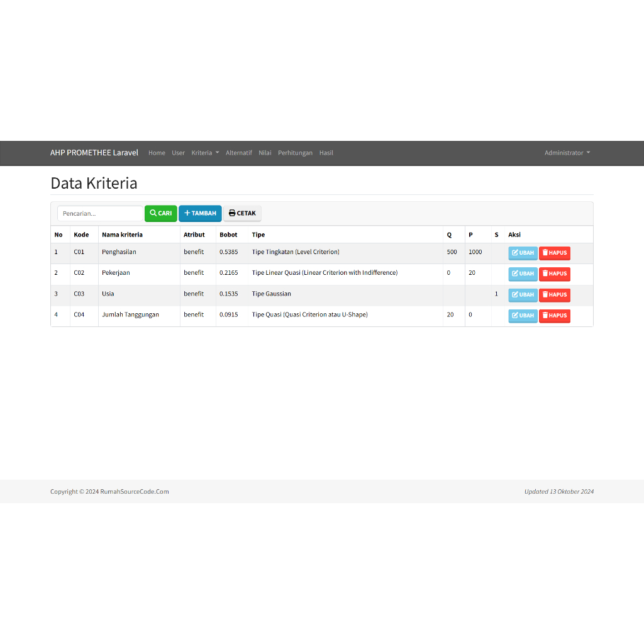Viewport: 644px width, 644px height.
Task: Click the Bobot value 0.0915
Action: [228, 315]
